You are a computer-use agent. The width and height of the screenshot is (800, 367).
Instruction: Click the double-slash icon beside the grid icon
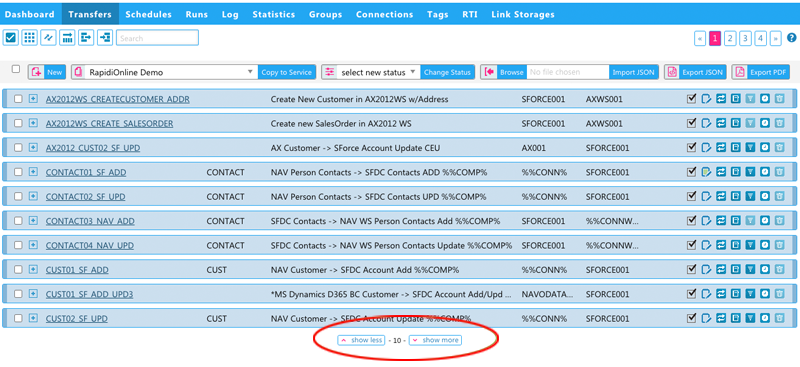point(48,37)
